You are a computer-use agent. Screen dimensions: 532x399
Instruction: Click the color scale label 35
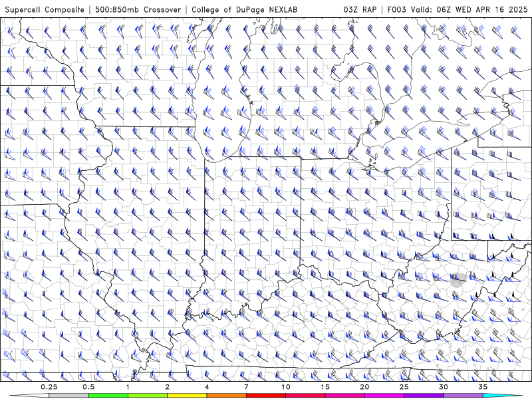[483, 387]
